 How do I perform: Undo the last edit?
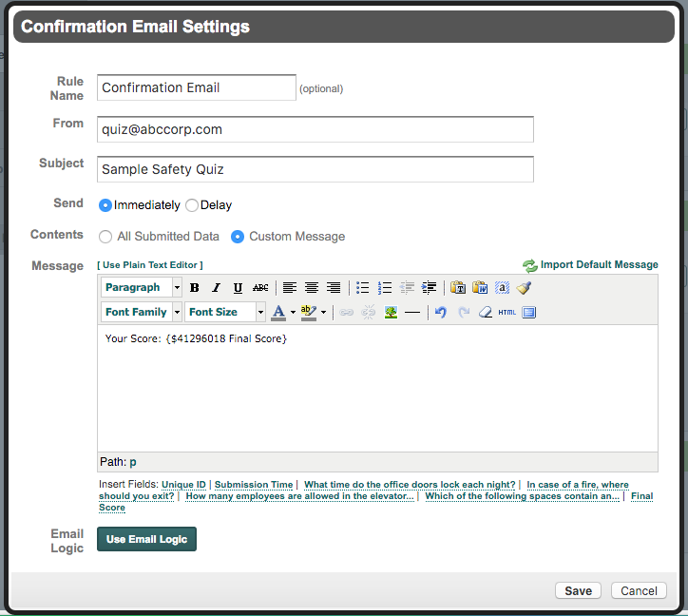click(441, 312)
